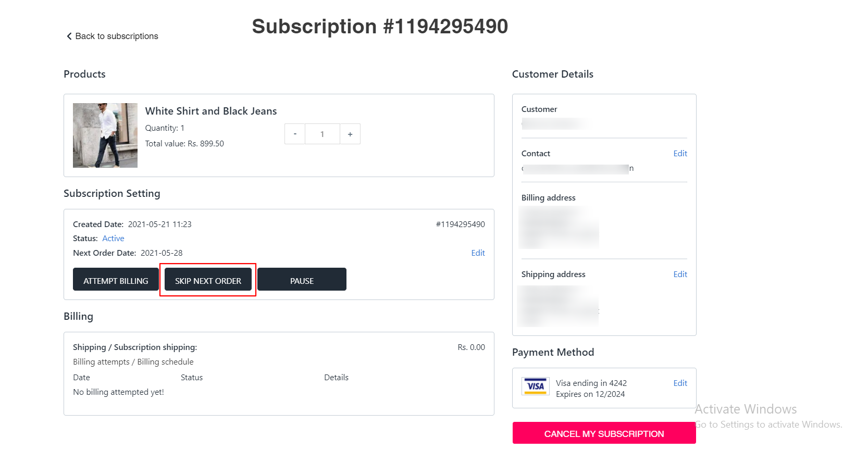Edit the shipping address

point(680,274)
